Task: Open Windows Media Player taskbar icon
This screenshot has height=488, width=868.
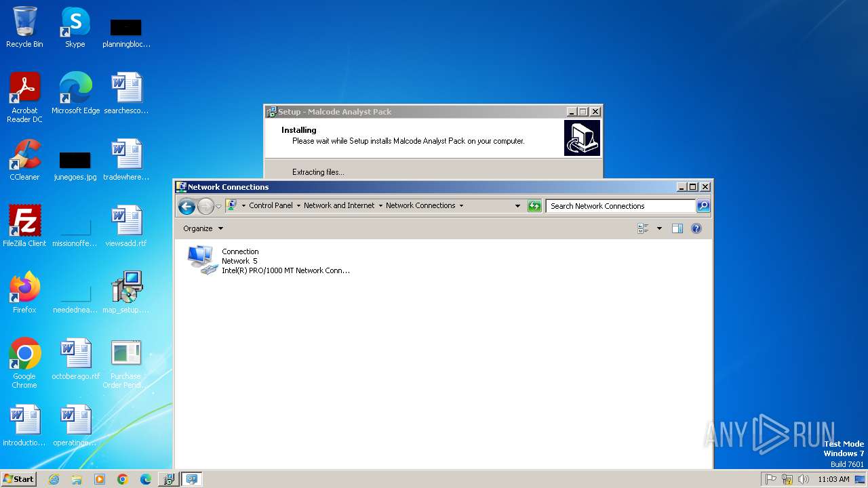Action: (100, 479)
